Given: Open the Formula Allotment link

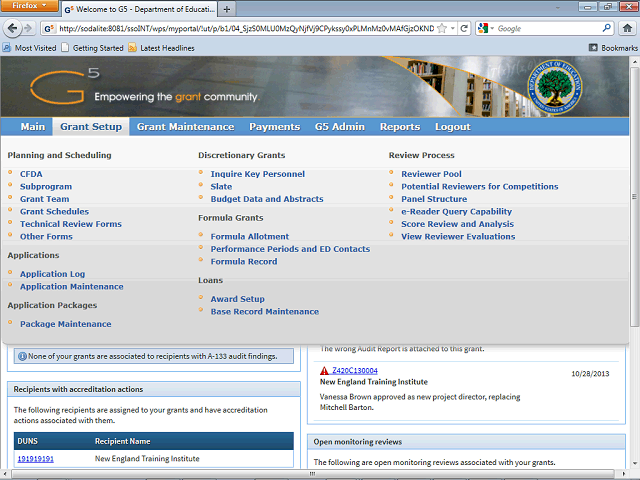Looking at the screenshot, I should (x=249, y=237).
